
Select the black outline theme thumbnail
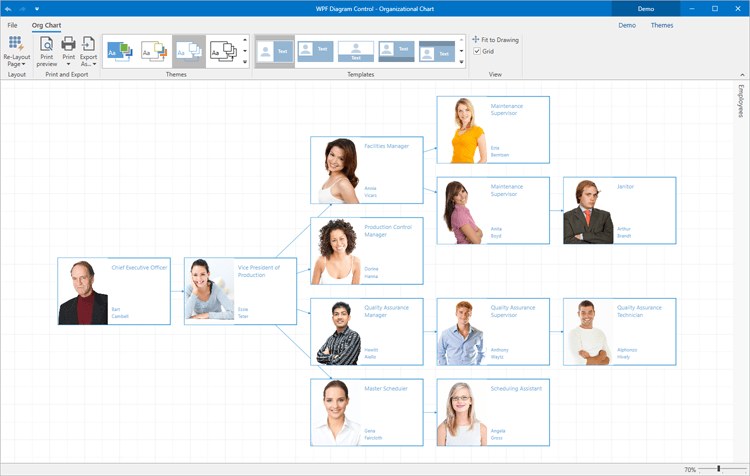click(x=223, y=51)
